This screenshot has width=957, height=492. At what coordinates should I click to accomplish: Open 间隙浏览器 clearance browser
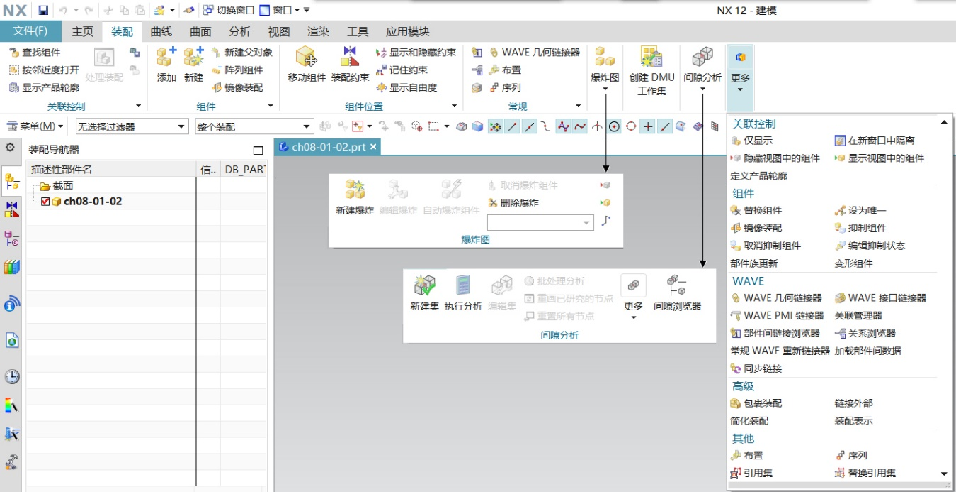(677, 292)
